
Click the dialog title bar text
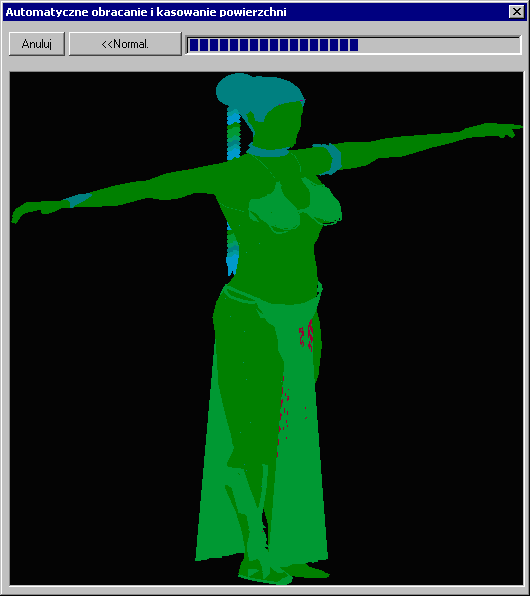(x=146, y=12)
